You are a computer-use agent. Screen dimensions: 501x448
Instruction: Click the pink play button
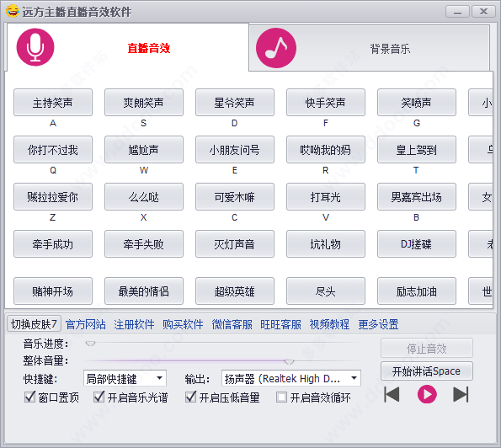coord(427,394)
